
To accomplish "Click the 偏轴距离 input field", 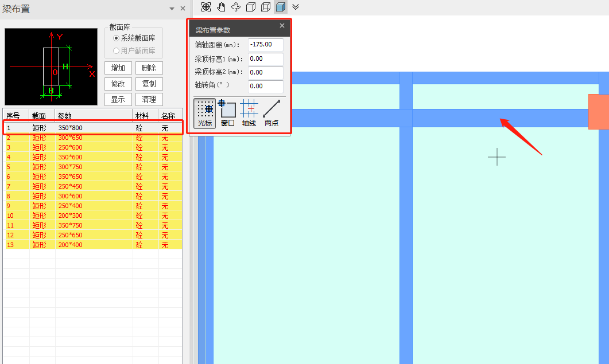I will (266, 45).
